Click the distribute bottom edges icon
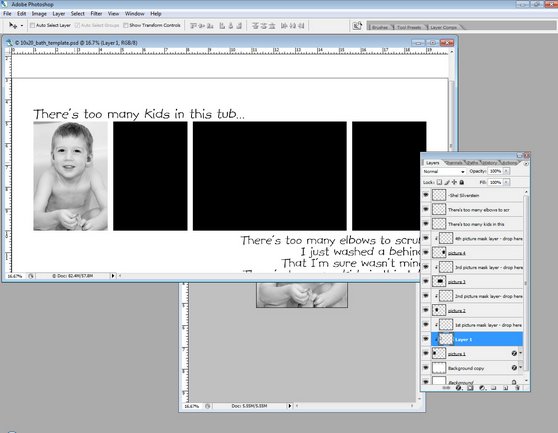 tap(272, 26)
